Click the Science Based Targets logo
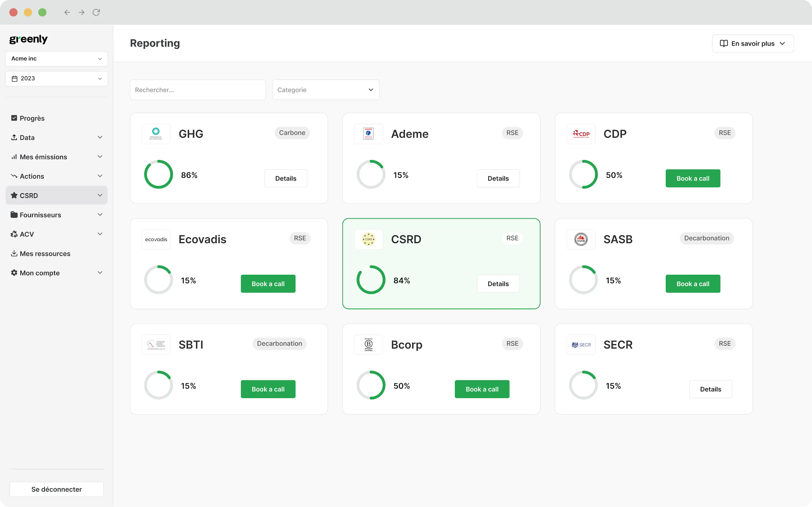Viewport: 812px width, 507px height. point(156,344)
